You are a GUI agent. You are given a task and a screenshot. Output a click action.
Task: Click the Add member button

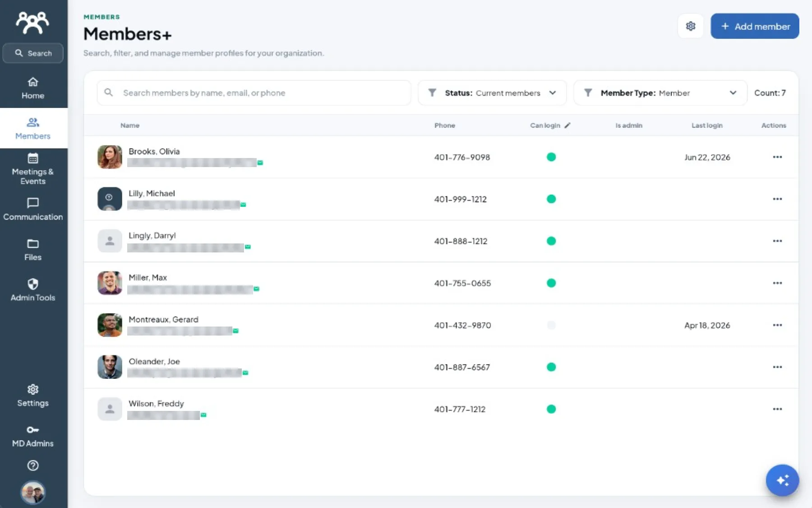(x=755, y=26)
